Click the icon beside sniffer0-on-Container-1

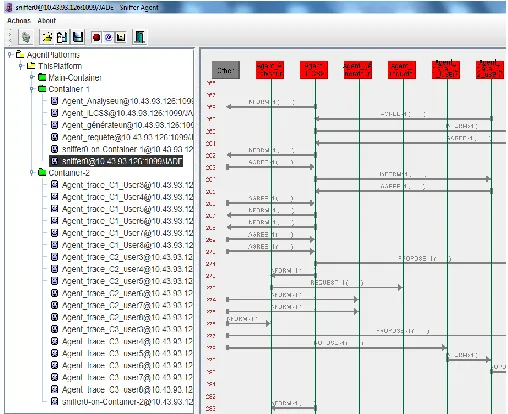tap(54, 149)
